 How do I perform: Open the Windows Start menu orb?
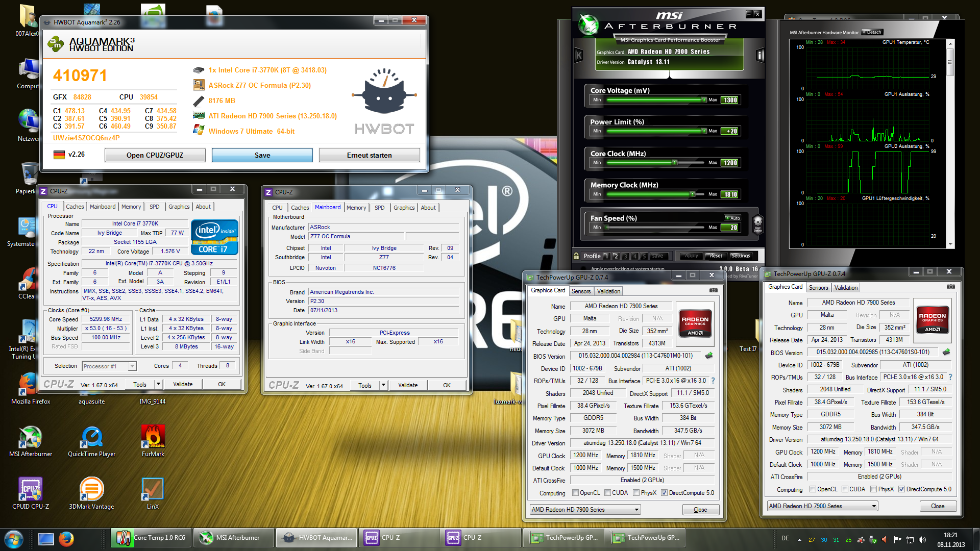[14, 539]
